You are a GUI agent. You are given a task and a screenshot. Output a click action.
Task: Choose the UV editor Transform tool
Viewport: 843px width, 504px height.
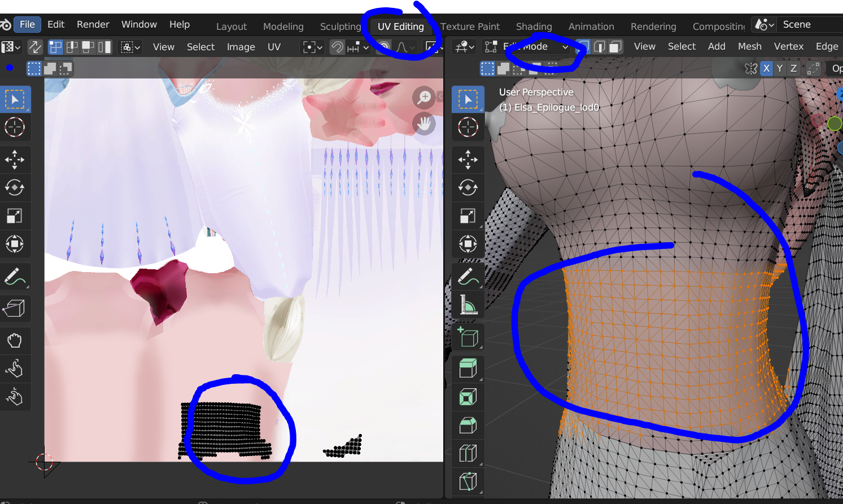click(x=15, y=244)
